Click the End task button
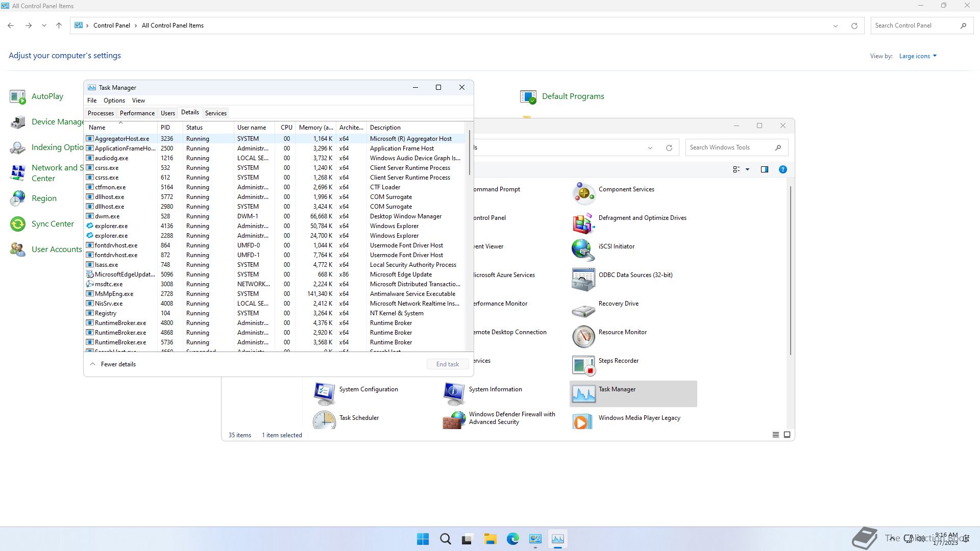 click(x=447, y=364)
